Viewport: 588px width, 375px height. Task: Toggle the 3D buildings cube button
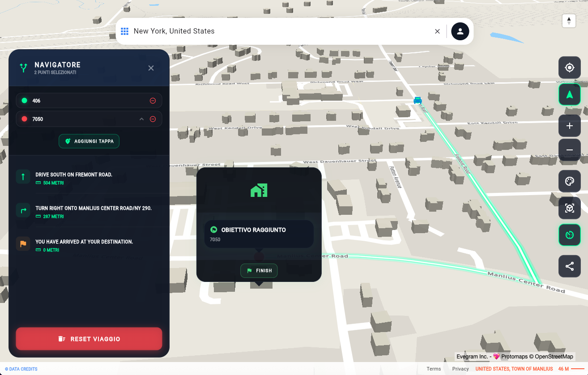[569, 208]
